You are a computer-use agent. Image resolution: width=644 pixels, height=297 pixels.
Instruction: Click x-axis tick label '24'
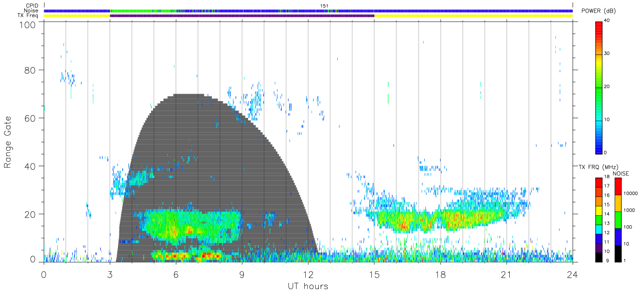click(x=573, y=274)
